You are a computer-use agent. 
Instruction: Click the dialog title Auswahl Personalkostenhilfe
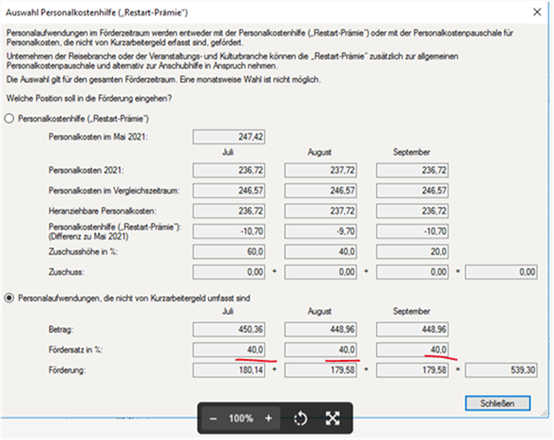pyautogui.click(x=97, y=12)
